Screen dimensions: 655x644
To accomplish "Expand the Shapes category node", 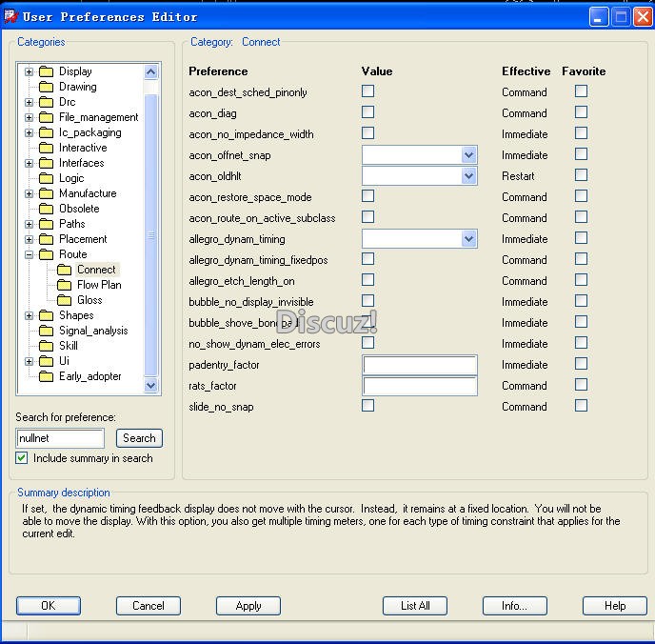I will [x=29, y=315].
